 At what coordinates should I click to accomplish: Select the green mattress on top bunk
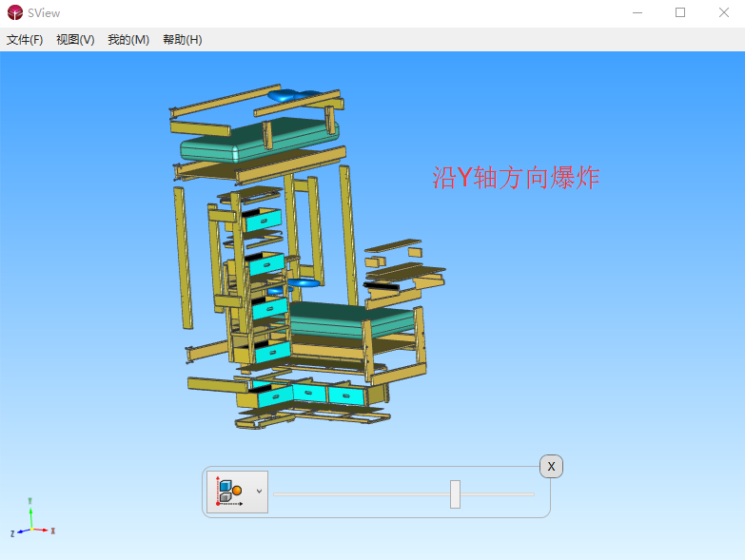(x=259, y=140)
